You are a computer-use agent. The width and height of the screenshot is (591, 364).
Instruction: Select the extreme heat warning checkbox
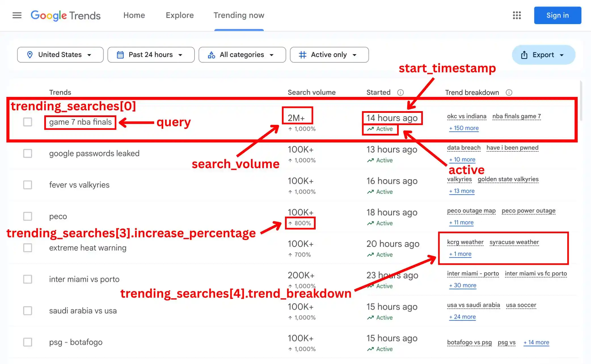(28, 248)
